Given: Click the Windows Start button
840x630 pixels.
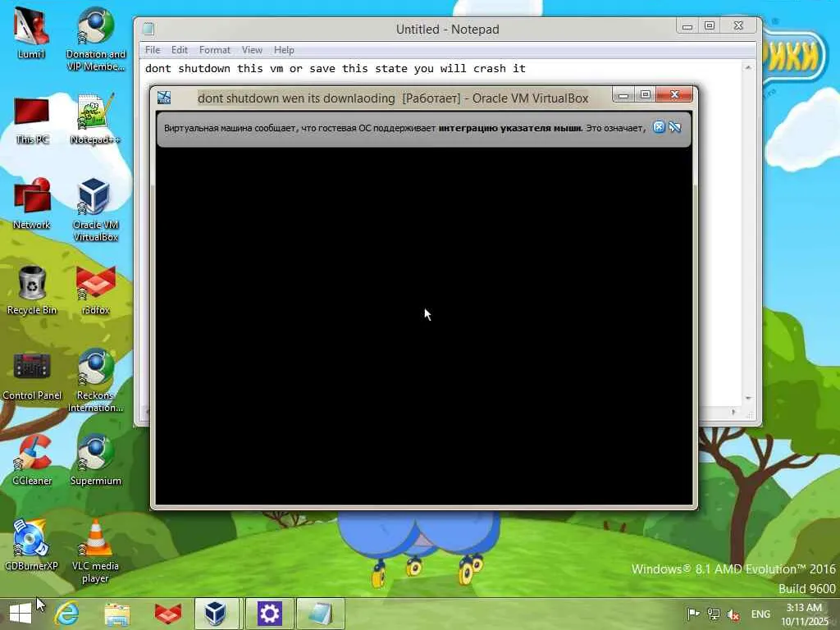Looking at the screenshot, I should 21,614.
